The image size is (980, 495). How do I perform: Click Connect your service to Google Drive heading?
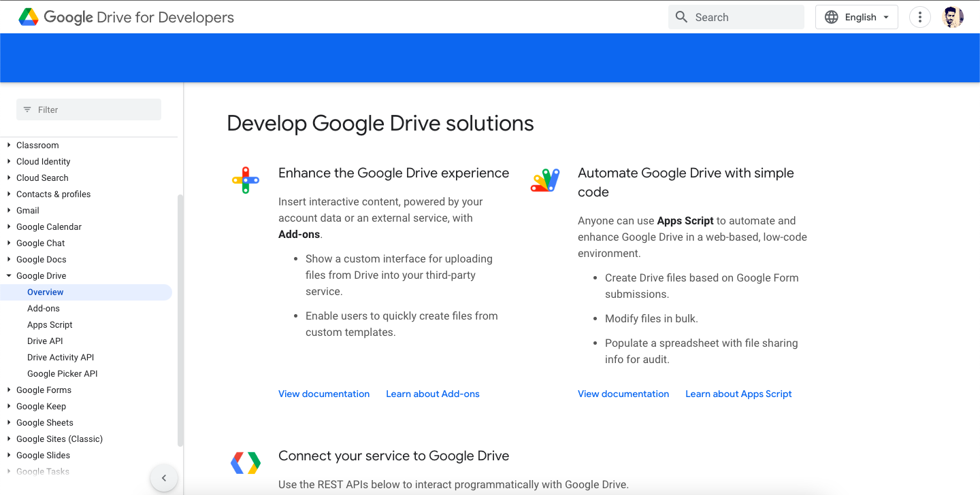pyautogui.click(x=394, y=456)
